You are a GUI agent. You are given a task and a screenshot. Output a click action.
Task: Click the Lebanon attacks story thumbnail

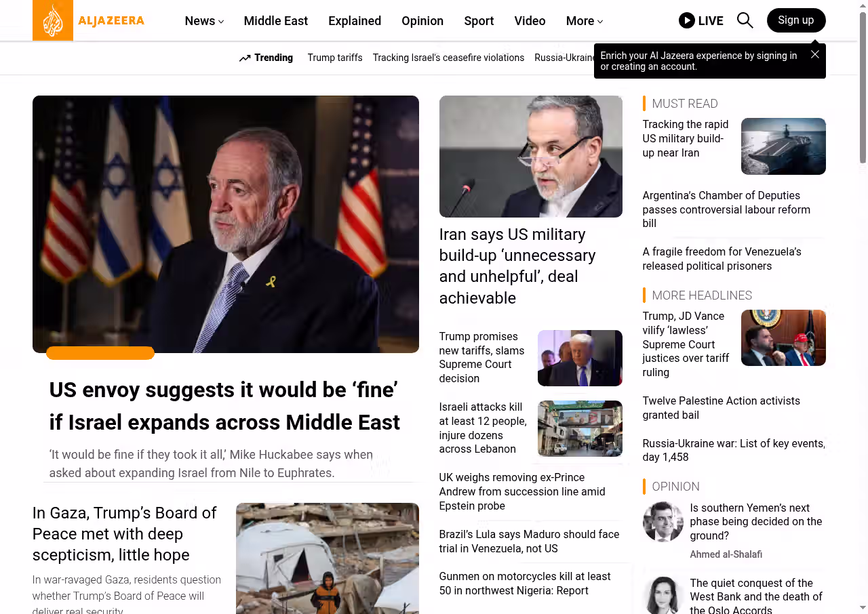click(x=580, y=428)
